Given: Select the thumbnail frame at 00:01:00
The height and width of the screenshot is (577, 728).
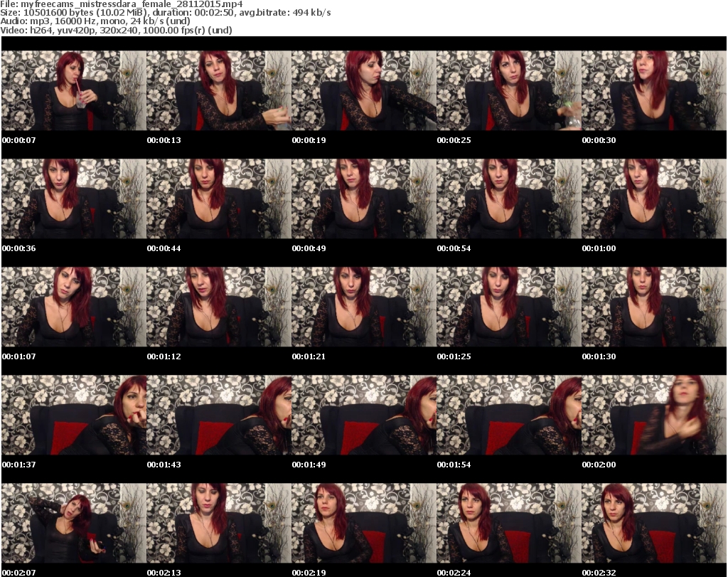Looking at the screenshot, I should (x=654, y=198).
